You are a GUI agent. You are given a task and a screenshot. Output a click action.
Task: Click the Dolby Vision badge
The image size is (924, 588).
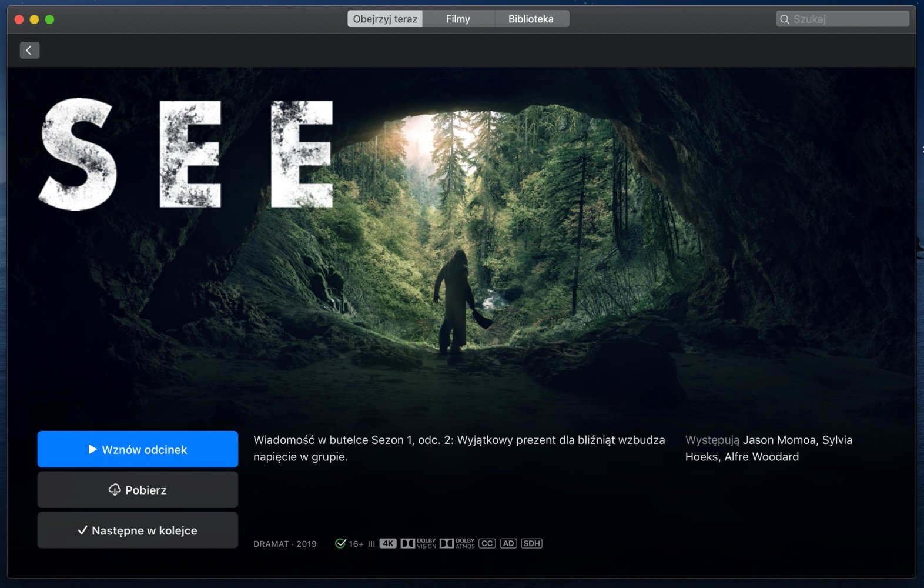[x=419, y=543]
